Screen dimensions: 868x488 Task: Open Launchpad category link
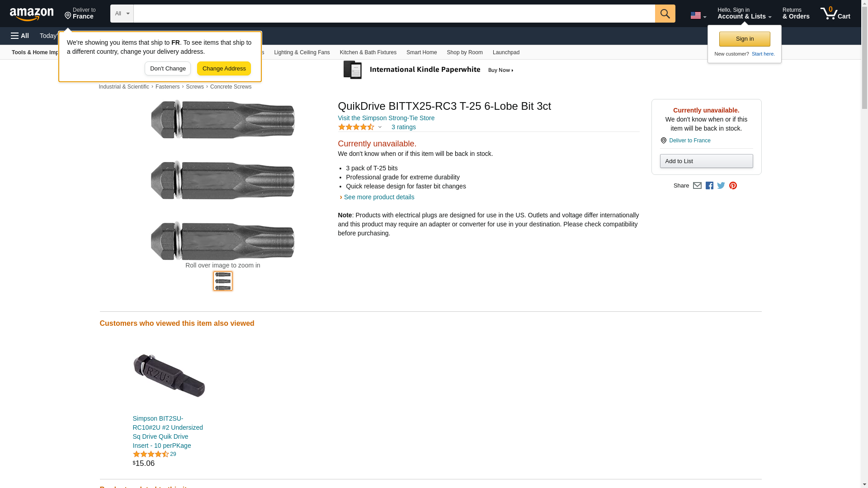pos(506,52)
